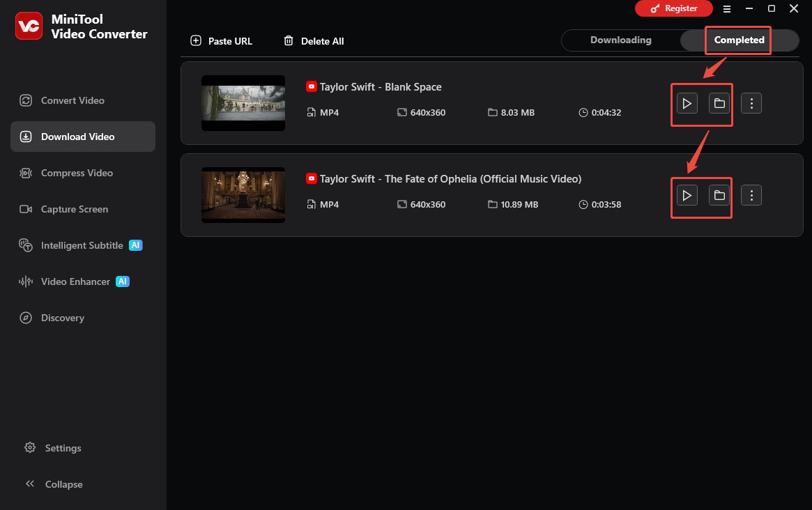Open the hamburger menu in title bar
The height and width of the screenshot is (510, 812).
click(727, 9)
